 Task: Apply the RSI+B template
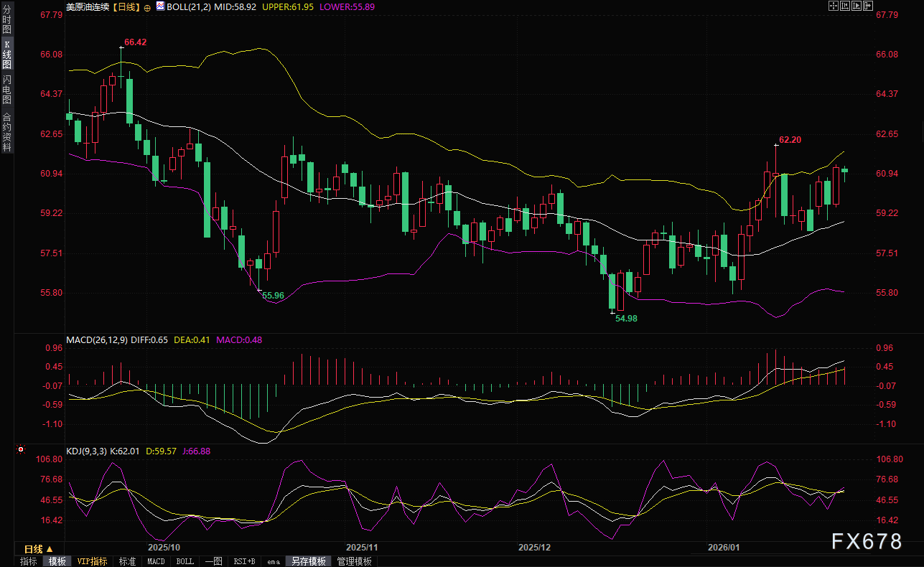244,561
